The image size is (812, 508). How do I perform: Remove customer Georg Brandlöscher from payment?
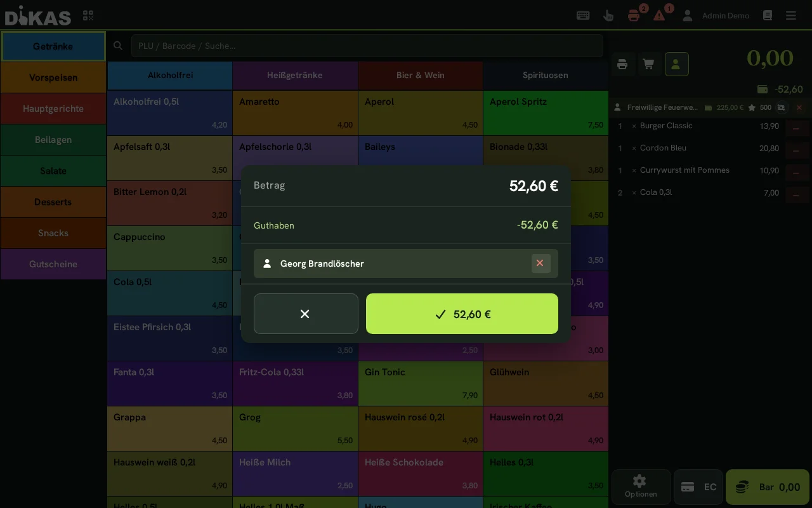pyautogui.click(x=540, y=264)
